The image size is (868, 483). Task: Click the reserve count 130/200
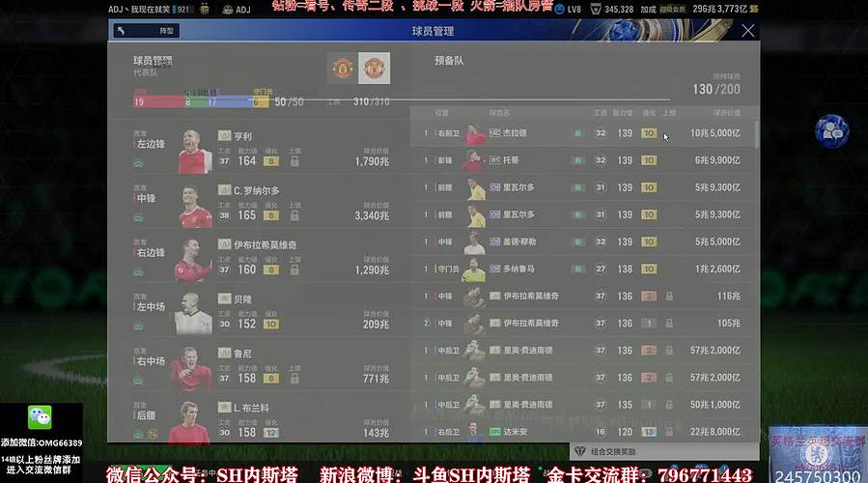point(716,89)
